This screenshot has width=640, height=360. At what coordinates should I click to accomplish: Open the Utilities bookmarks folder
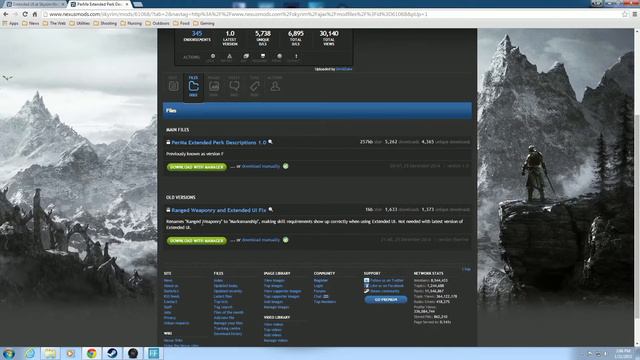click(80, 23)
